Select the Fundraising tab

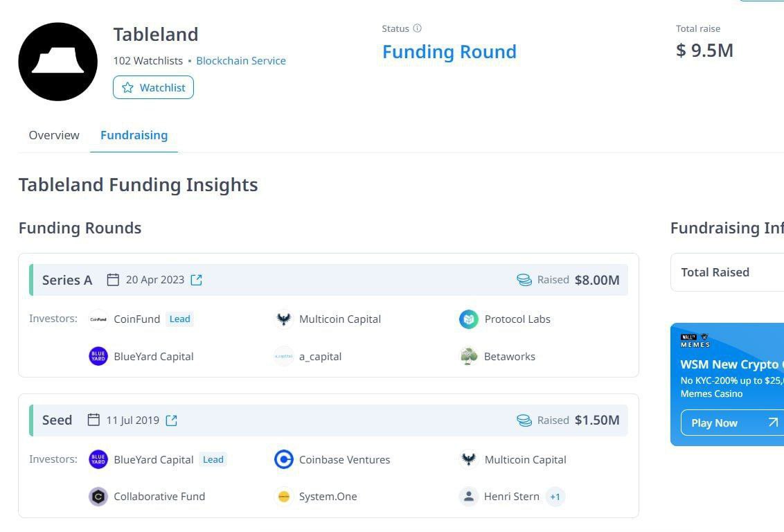coord(134,135)
